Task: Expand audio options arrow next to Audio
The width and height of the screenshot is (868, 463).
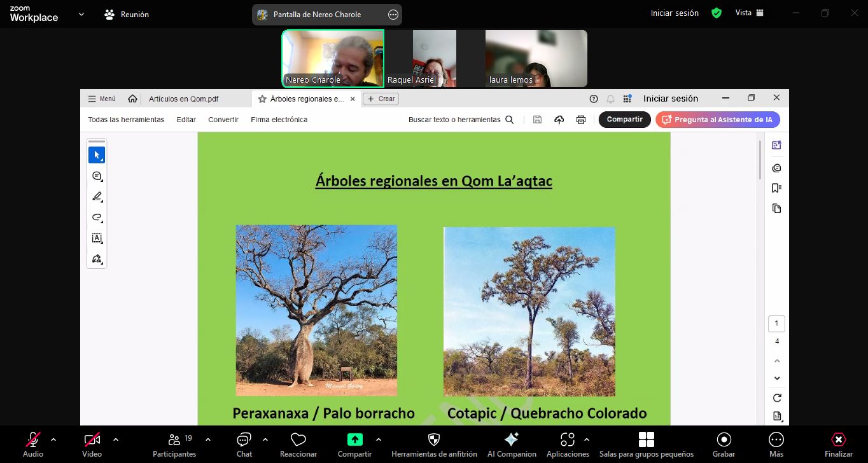Action: 53,439
